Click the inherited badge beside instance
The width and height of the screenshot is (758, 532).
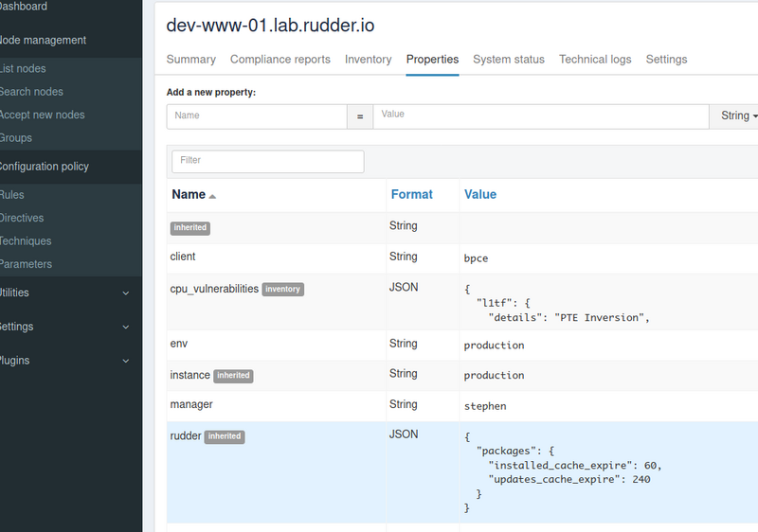click(x=233, y=376)
